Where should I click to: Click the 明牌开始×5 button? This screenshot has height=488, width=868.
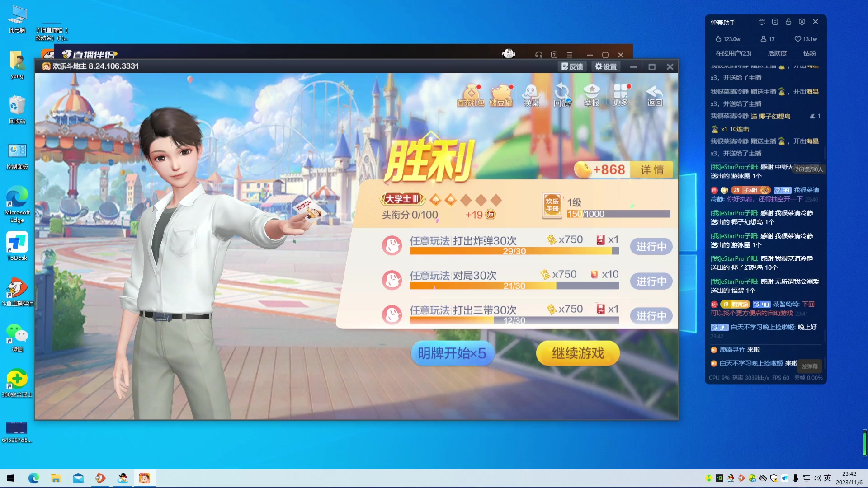tap(452, 353)
